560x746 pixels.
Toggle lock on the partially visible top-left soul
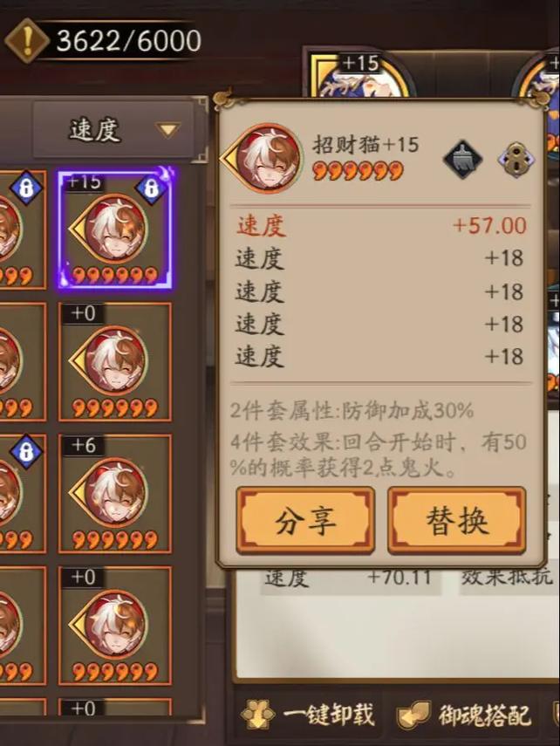tap(25, 188)
